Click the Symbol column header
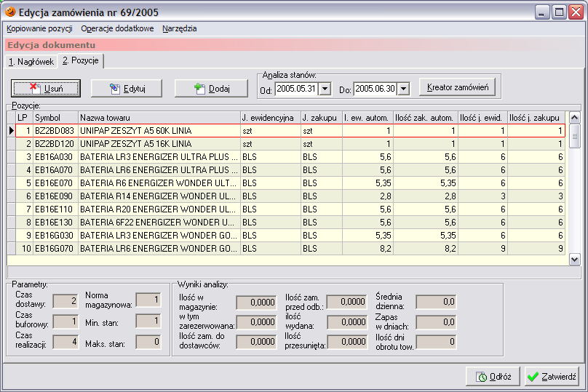Image resolution: width=588 pixels, height=392 pixels. 55,118
